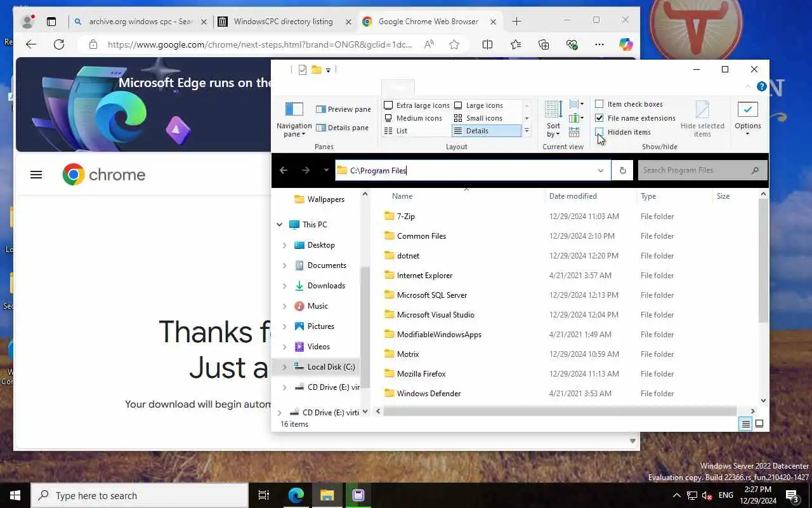The width and height of the screenshot is (812, 508).
Task: Sort files by Name column header
Action: [402, 196]
